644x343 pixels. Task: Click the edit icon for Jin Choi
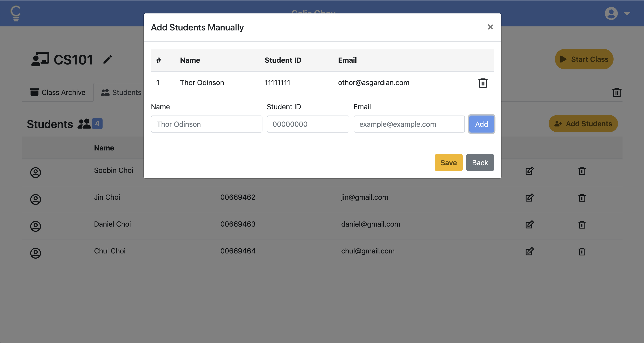tap(529, 198)
